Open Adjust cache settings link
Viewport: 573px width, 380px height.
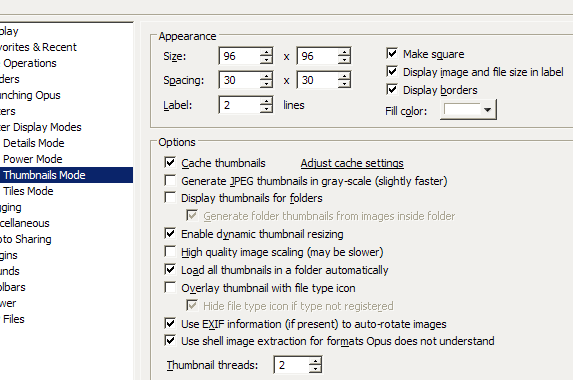tap(352, 163)
